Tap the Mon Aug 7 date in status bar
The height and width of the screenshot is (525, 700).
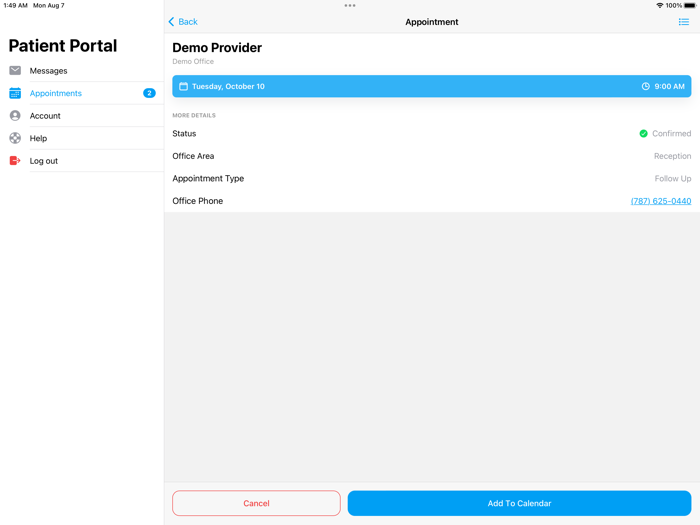(48, 5)
